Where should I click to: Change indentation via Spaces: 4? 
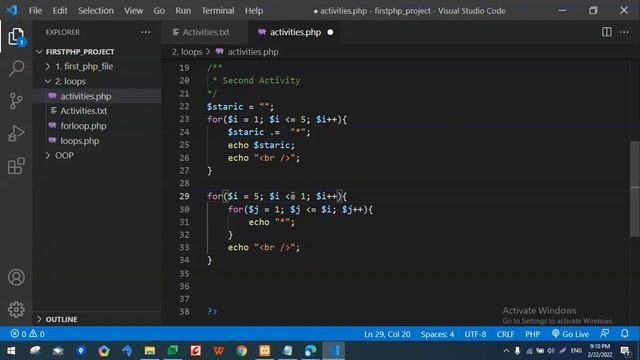coord(437,334)
